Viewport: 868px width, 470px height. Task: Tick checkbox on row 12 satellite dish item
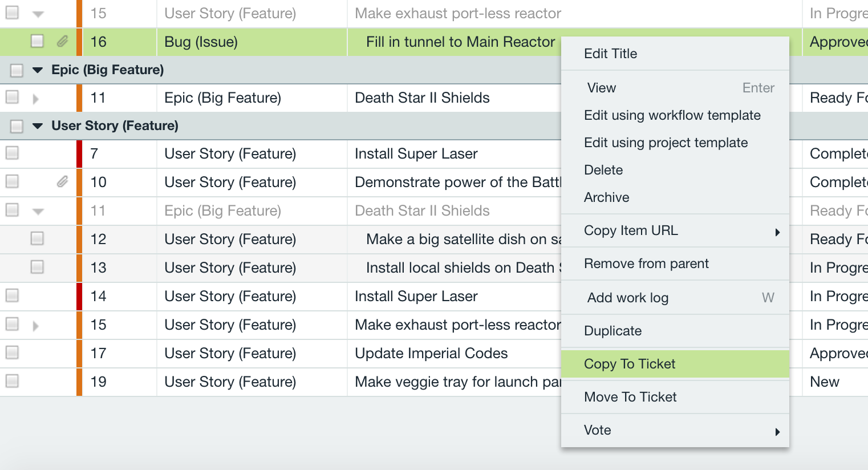pos(37,239)
